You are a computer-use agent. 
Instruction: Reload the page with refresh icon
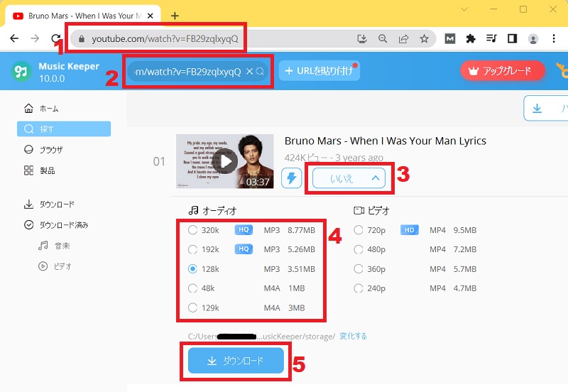(56, 38)
